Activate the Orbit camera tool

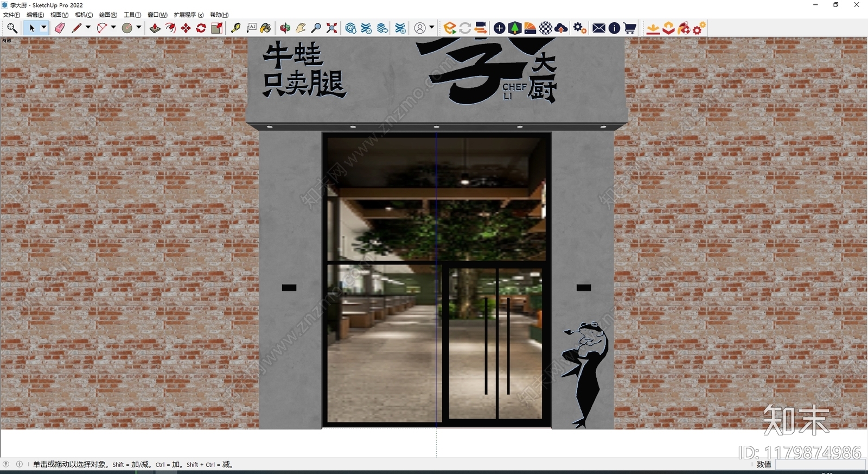click(285, 28)
